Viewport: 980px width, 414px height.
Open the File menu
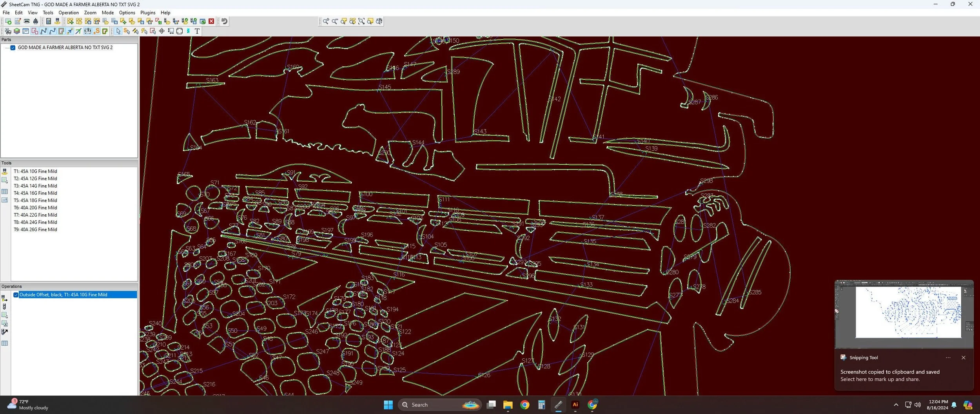pyautogui.click(x=6, y=13)
